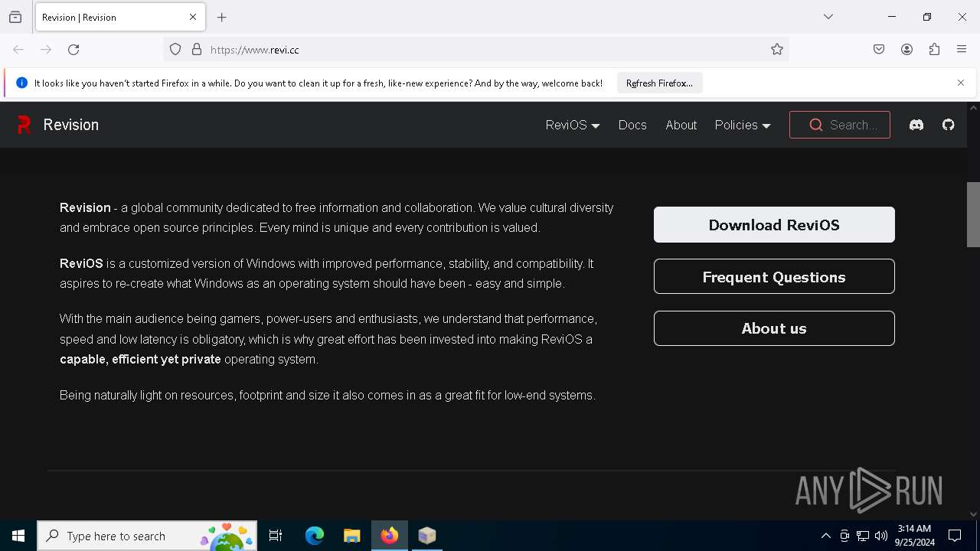Close the Revision tab
The height and width of the screenshot is (551, 980).
tap(193, 17)
